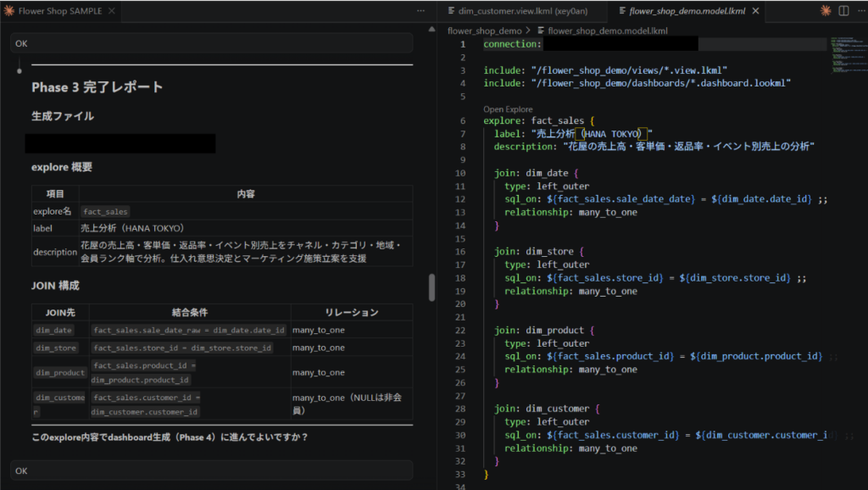Click the explore: fact_sales { line
This screenshot has width=868, height=490.
539,120
